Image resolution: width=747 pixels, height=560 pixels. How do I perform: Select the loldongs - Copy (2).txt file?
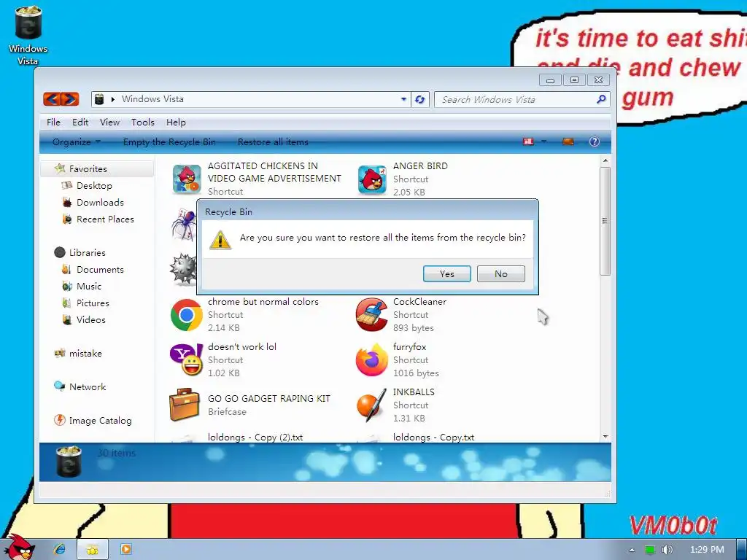pyautogui.click(x=255, y=437)
